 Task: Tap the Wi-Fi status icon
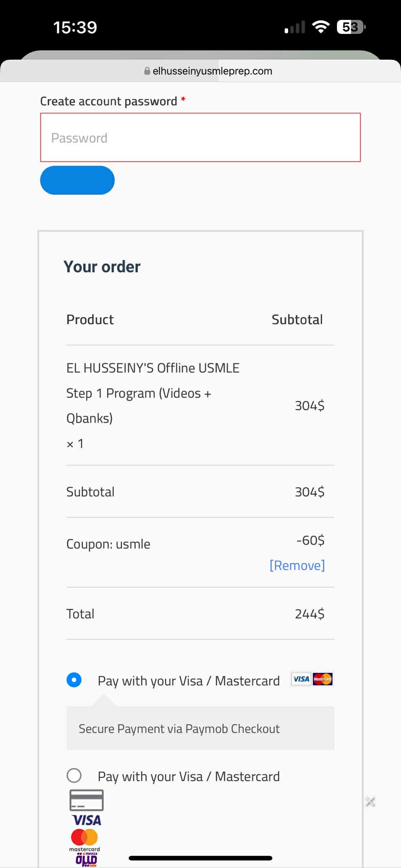point(321,27)
